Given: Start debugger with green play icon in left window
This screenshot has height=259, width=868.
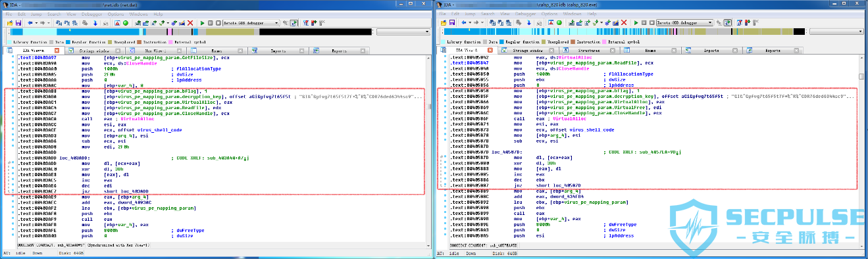Looking at the screenshot, I should pos(202,23).
